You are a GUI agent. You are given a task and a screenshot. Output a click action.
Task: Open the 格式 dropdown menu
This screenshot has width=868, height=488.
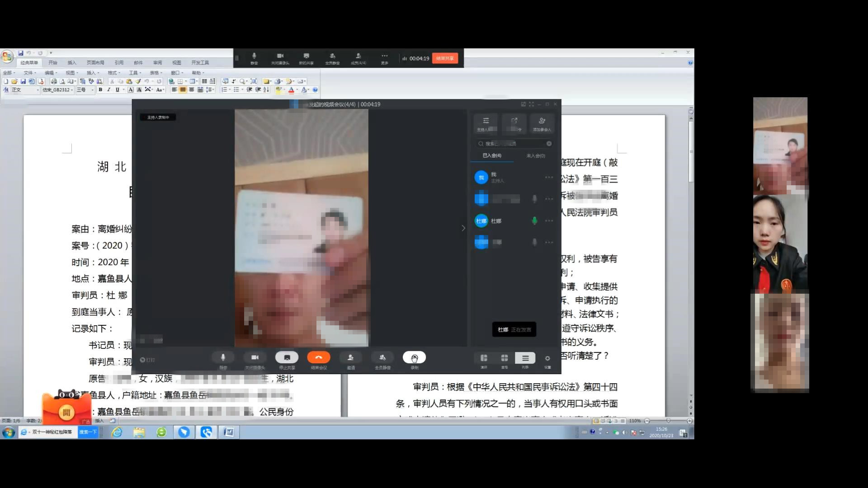click(x=113, y=73)
